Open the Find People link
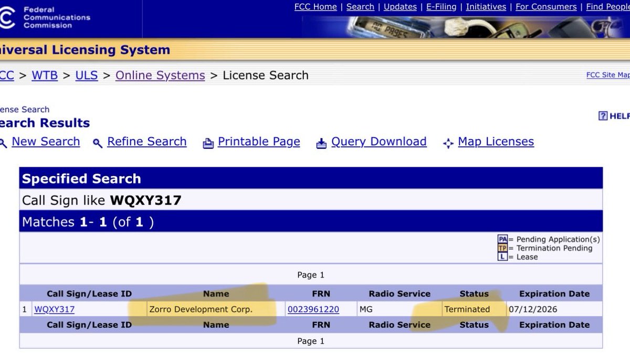Viewport: 630px width, 364px height. point(608,7)
